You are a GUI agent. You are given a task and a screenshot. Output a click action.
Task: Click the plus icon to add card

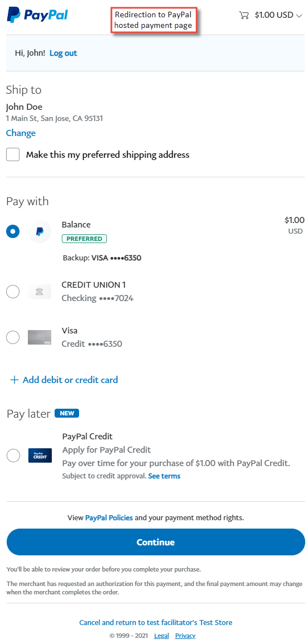click(14, 380)
